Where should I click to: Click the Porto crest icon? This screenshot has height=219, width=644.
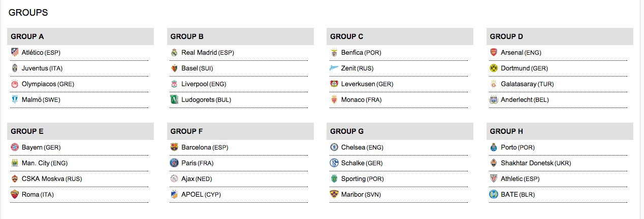coord(494,148)
